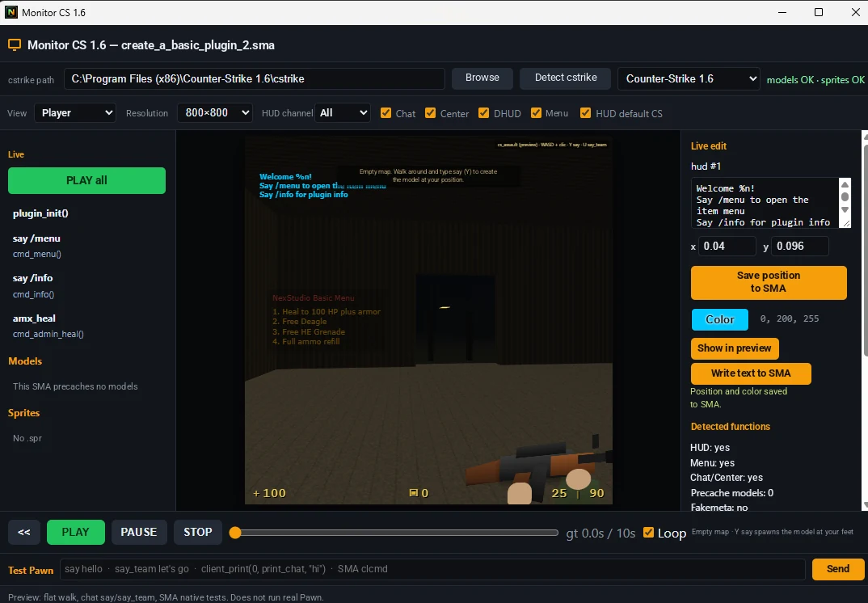Click cmd_menu() function label

[37, 254]
